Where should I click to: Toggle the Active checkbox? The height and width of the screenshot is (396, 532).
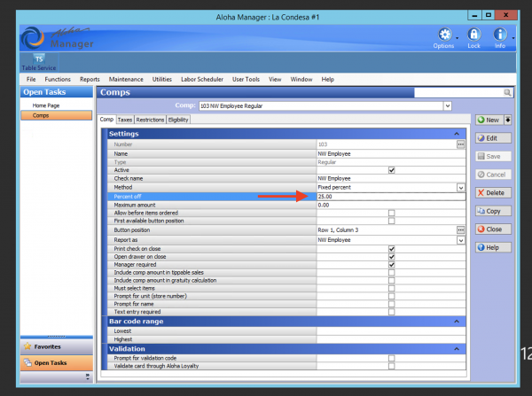pos(392,170)
